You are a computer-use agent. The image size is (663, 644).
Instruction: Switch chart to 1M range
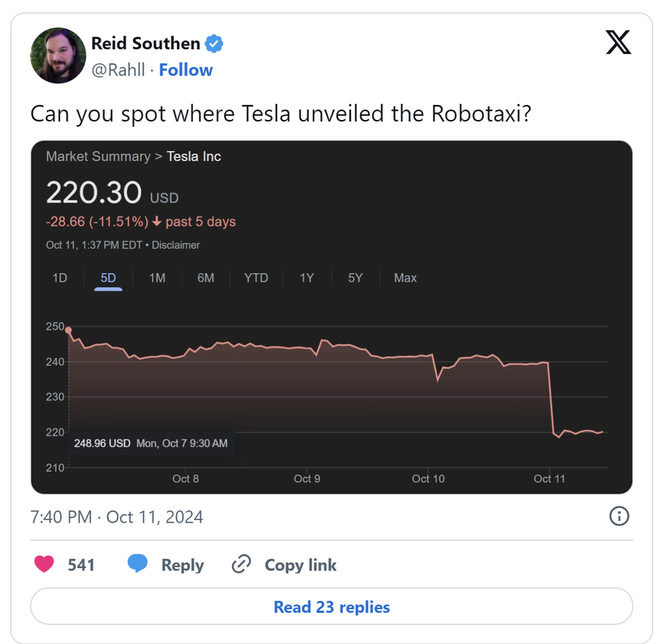point(157,278)
